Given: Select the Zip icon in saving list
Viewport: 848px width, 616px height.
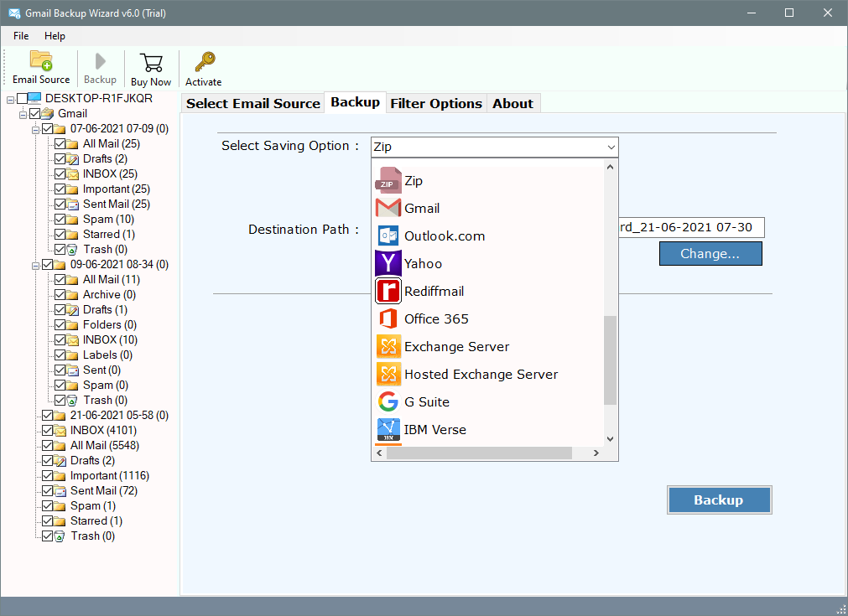Looking at the screenshot, I should [x=388, y=180].
